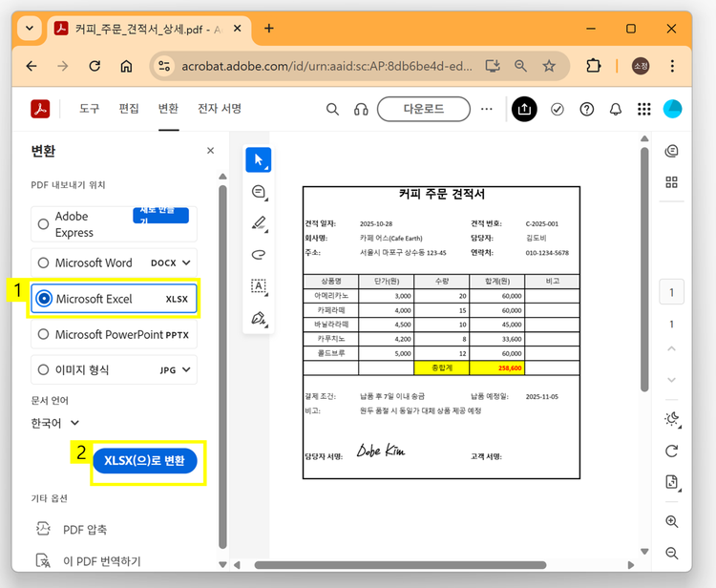Click the PDF 압축 option
Screen dimensions: 716x588
pyautogui.click(x=85, y=530)
